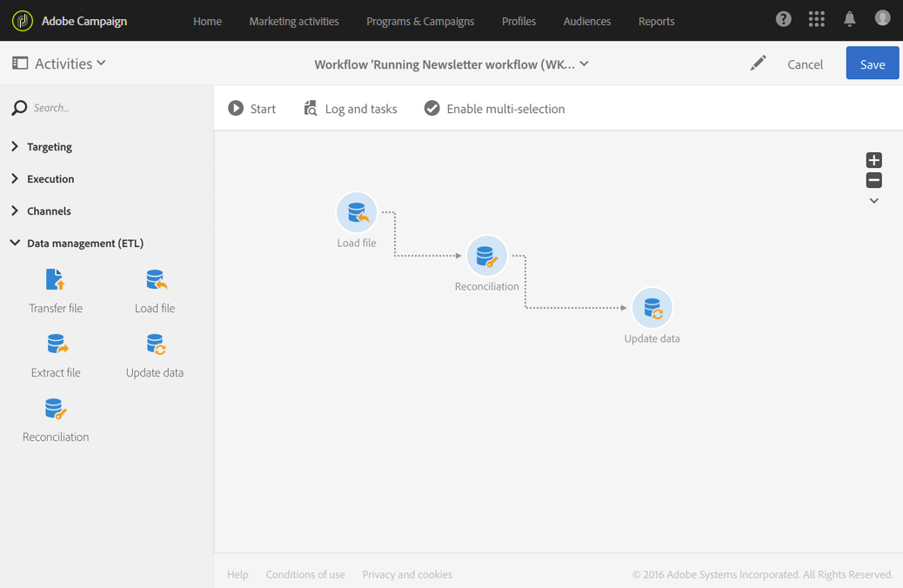Select Load file activity in palette
The height and width of the screenshot is (588, 903).
point(155,291)
